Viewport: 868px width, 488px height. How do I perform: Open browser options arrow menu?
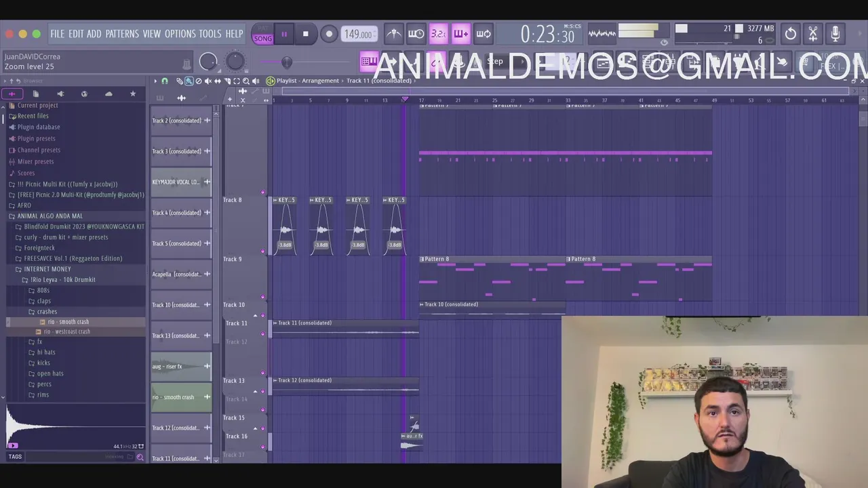click(5, 81)
